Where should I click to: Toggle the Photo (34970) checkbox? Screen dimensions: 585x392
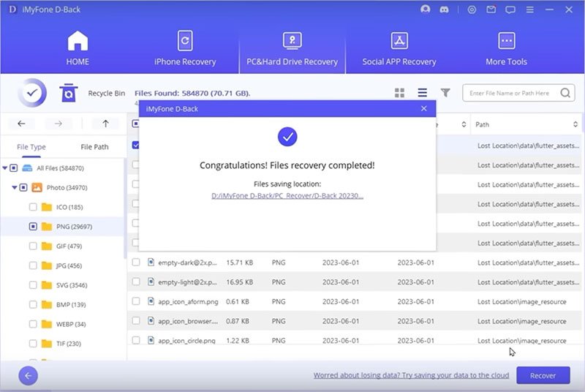tap(23, 187)
